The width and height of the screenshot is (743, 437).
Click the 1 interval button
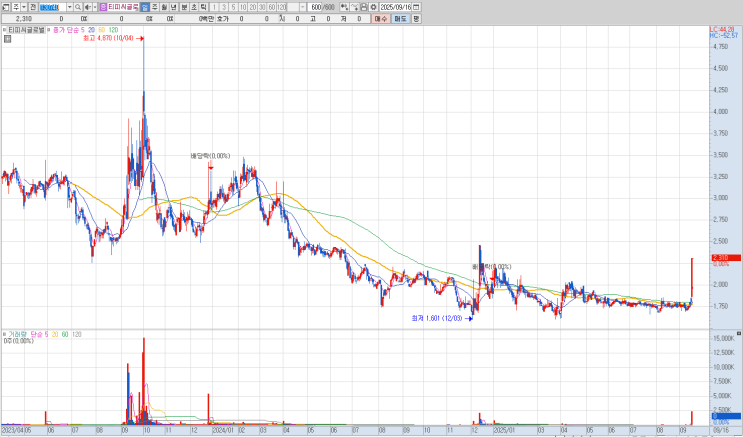coord(215,7)
